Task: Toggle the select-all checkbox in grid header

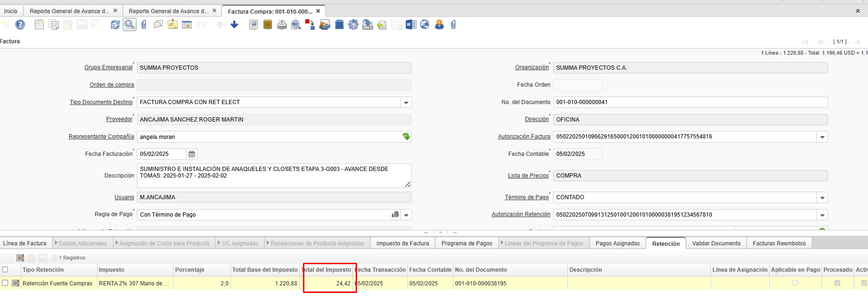Action: pos(5,270)
